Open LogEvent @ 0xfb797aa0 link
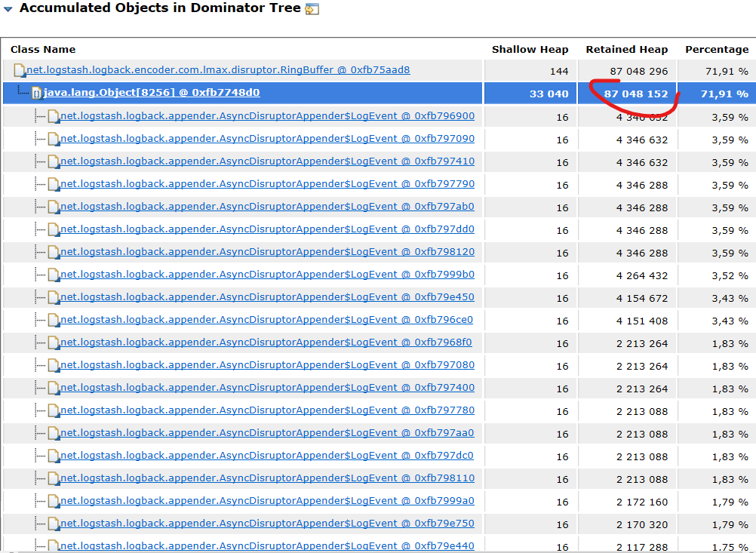Image resolution: width=756 pixels, height=553 pixels. [268, 434]
